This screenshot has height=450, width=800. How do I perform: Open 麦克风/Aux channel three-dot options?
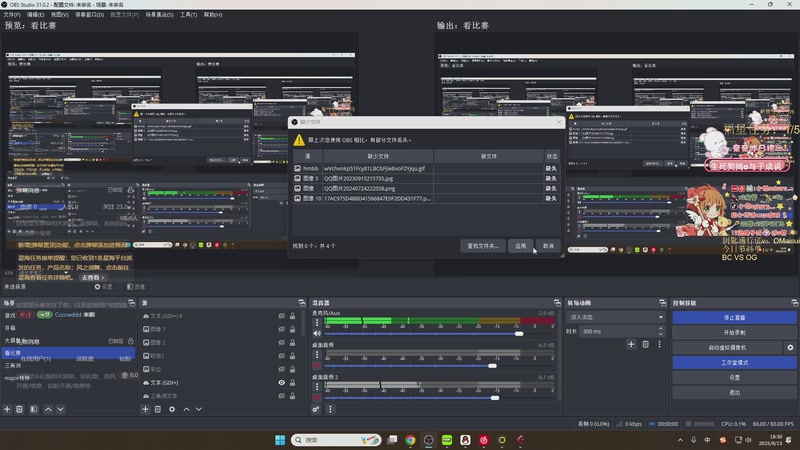tap(317, 322)
